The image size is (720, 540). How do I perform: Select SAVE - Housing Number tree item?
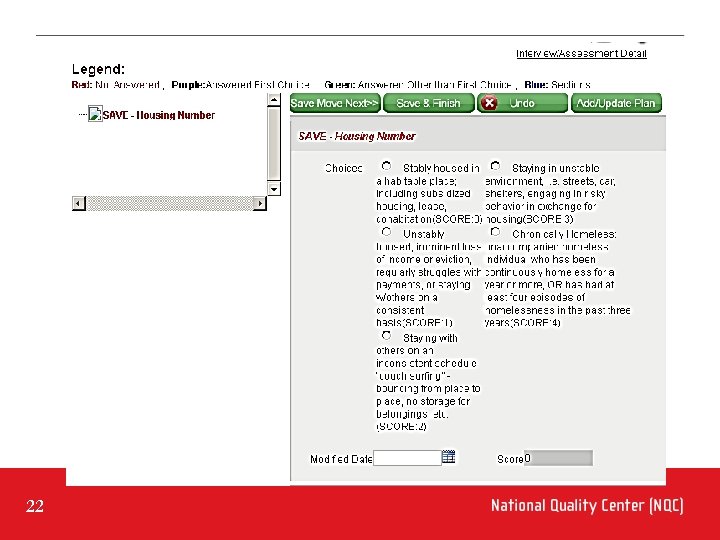click(158, 115)
